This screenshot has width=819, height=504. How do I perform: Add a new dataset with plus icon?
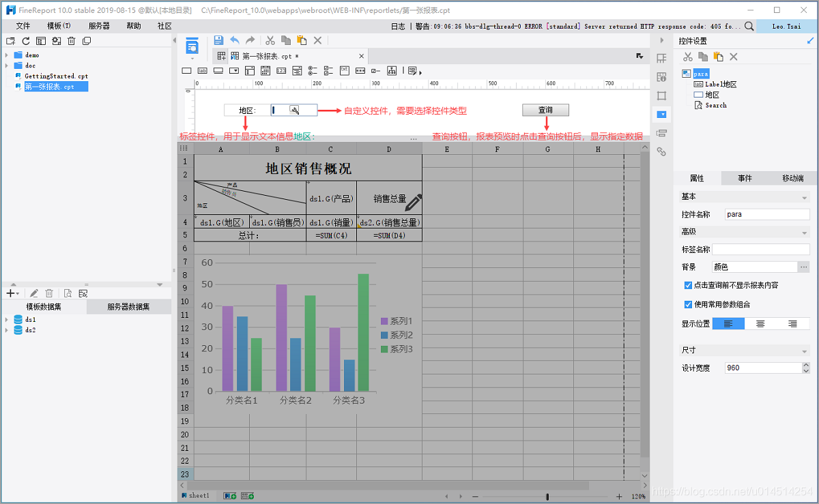pyautogui.click(x=10, y=293)
